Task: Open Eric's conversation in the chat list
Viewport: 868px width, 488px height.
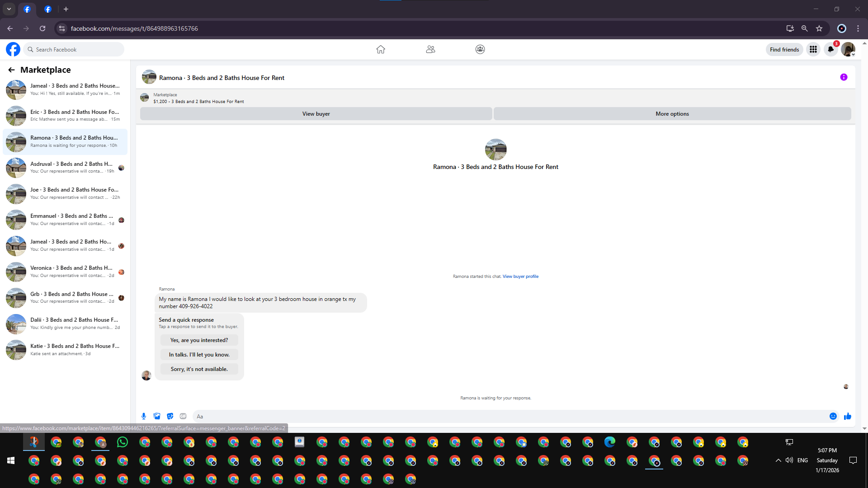Action: (x=65, y=116)
